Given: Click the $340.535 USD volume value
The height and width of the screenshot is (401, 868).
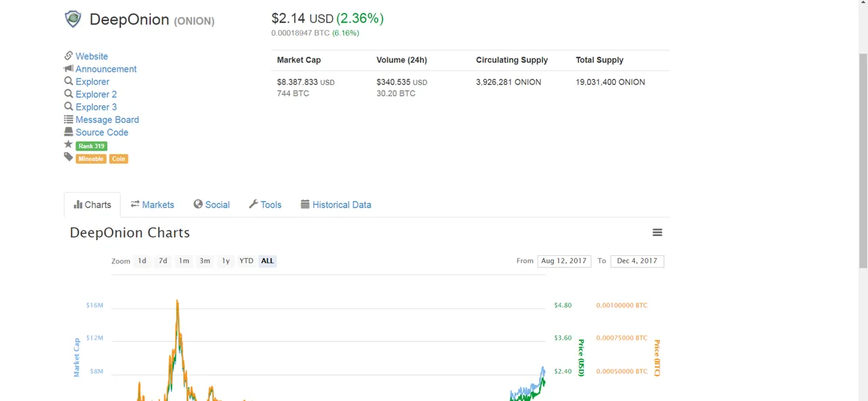Looking at the screenshot, I should (x=401, y=82).
